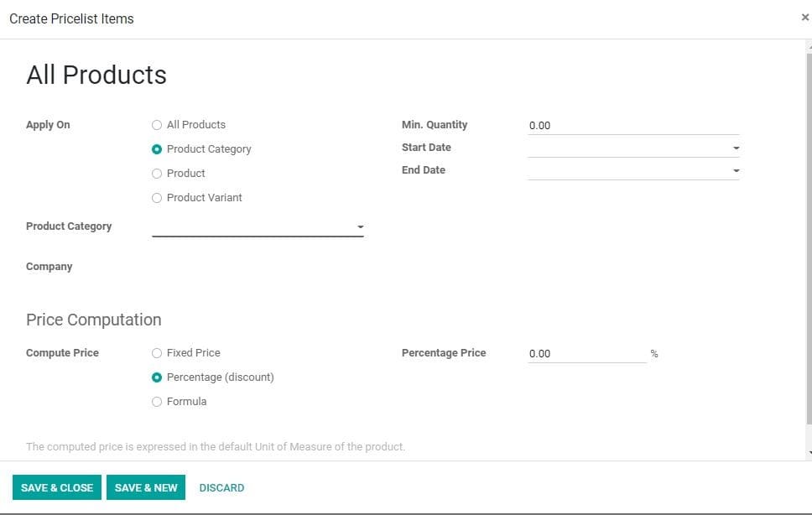Viewport: 812px width, 515px height.
Task: Choose the Formula compute option
Action: 157,402
